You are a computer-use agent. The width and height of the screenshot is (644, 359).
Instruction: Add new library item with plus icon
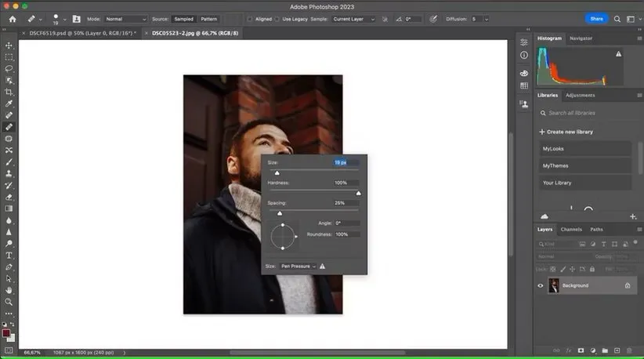point(632,216)
